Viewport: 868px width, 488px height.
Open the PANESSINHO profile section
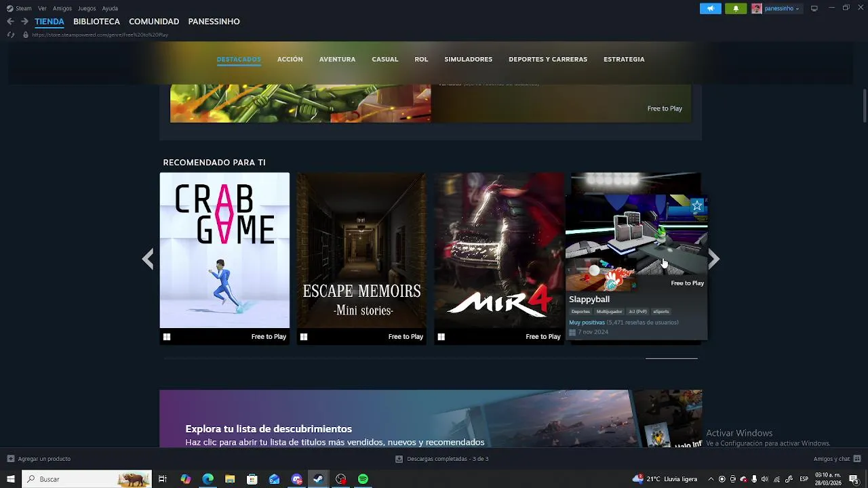coord(214,22)
